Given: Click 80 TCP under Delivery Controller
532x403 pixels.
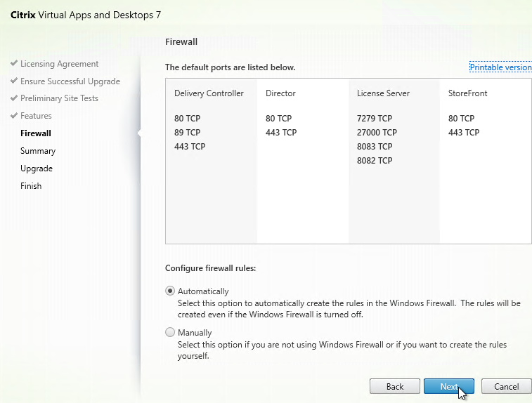Looking at the screenshot, I should click(x=187, y=118).
